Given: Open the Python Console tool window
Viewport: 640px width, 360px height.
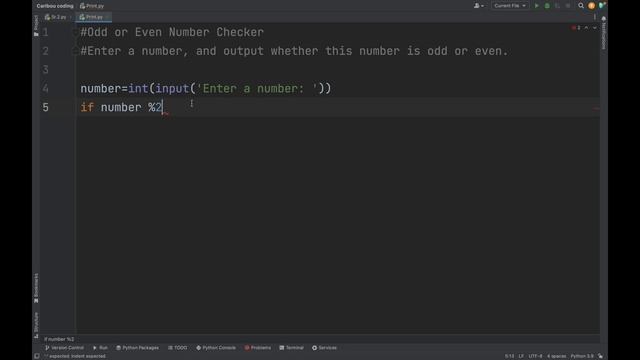Looking at the screenshot, I should 216,348.
